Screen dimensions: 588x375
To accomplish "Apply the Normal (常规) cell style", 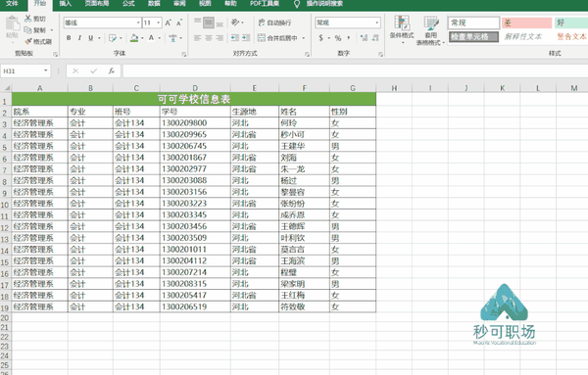I will pos(473,23).
